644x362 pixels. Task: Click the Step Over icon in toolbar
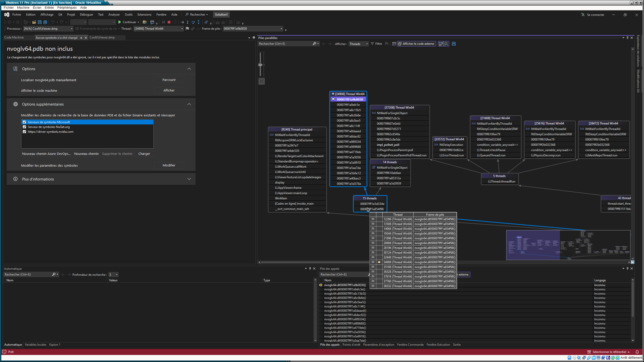193,22
